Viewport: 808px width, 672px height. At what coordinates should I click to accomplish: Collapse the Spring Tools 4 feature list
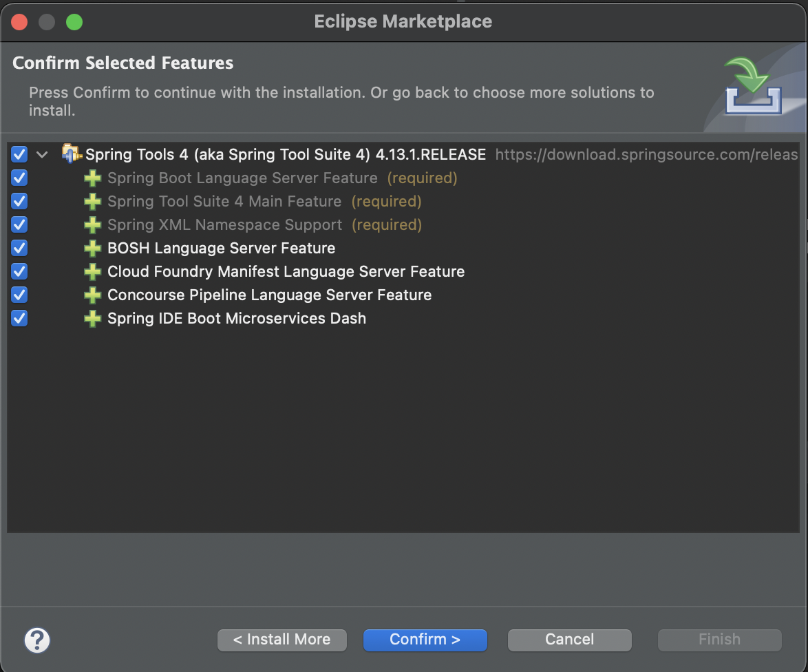42,154
